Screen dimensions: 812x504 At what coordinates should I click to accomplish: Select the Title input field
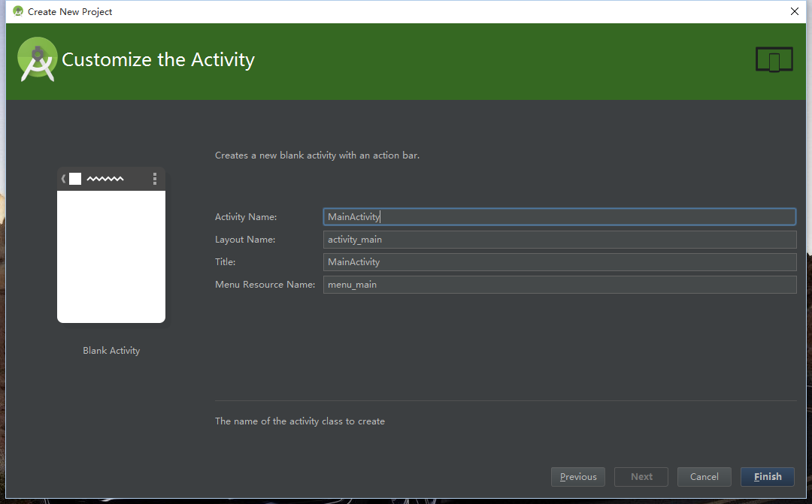pos(559,262)
